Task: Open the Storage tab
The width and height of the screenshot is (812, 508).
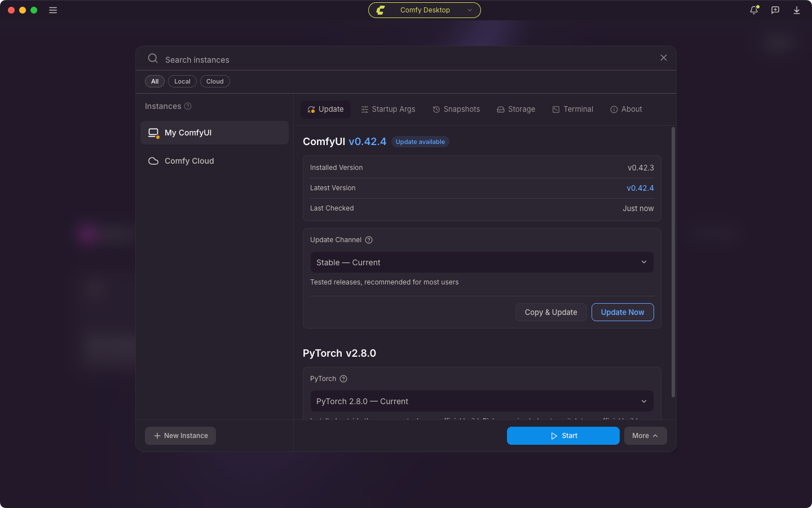Action: tap(516, 110)
